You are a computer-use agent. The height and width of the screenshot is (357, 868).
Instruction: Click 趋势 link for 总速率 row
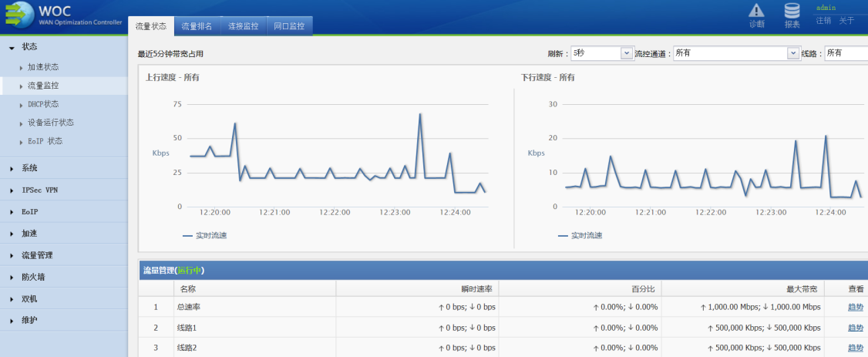pyautogui.click(x=856, y=307)
